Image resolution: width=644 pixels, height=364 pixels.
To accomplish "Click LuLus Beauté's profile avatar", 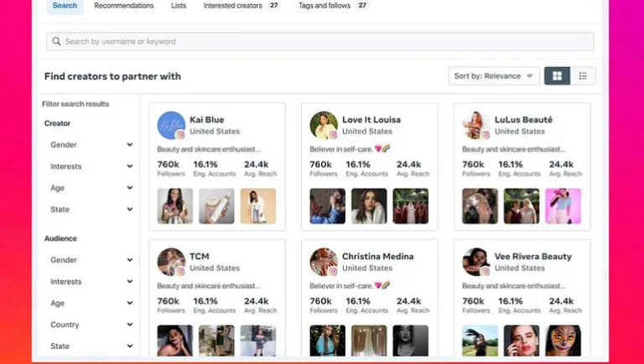I will coord(476,125).
